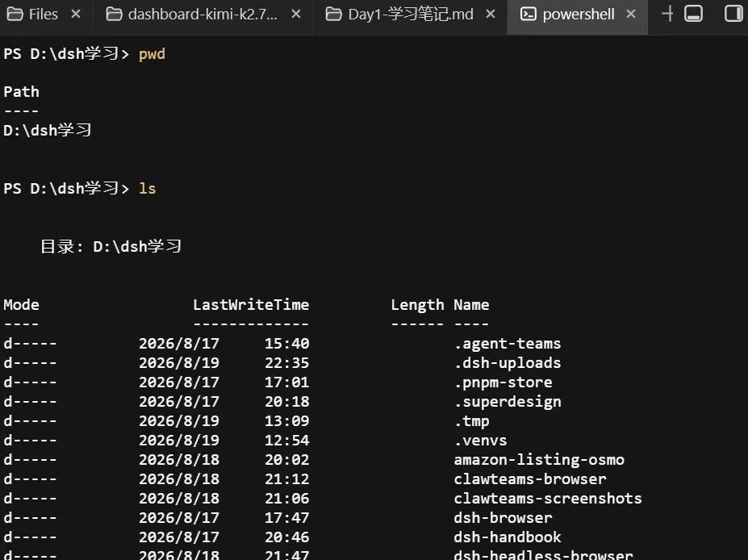This screenshot has height=560, width=748.
Task: Click the time 20:18 for .superdesign
Action: pyautogui.click(x=287, y=402)
